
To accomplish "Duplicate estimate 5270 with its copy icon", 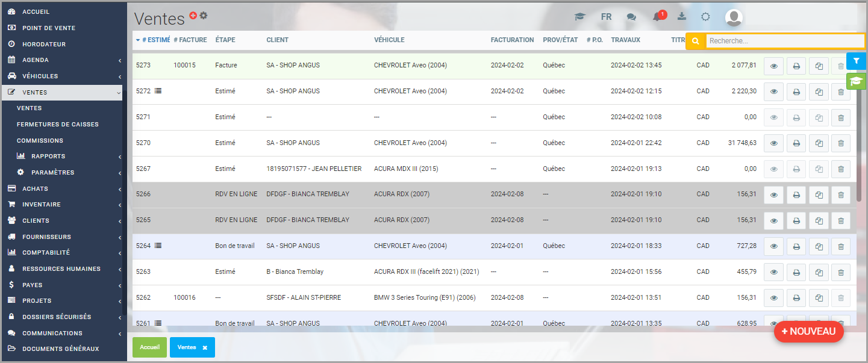I will point(819,143).
